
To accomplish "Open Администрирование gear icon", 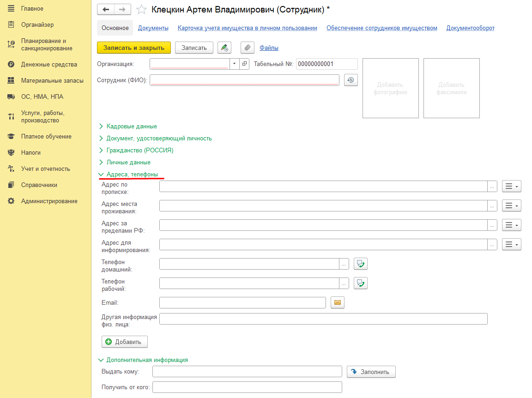I will coord(11,201).
